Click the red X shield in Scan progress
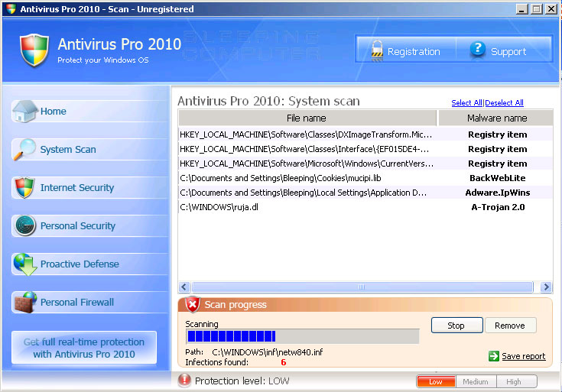562x392 pixels. point(193,305)
